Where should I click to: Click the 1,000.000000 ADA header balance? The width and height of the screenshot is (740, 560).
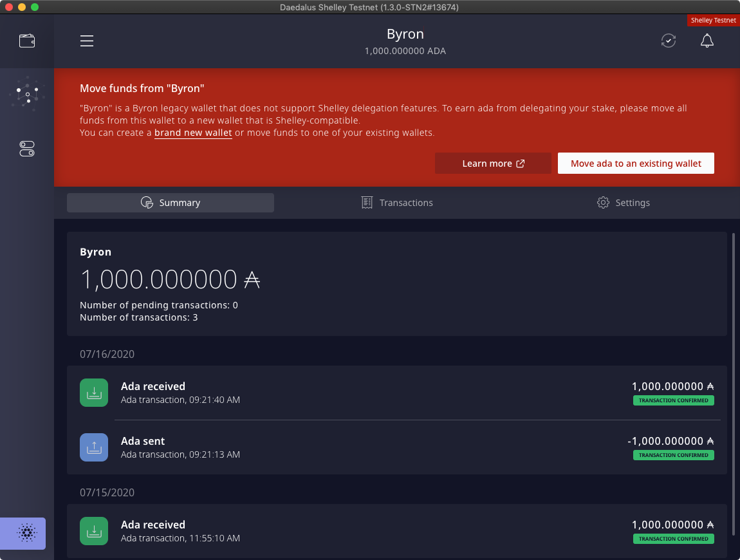(405, 51)
